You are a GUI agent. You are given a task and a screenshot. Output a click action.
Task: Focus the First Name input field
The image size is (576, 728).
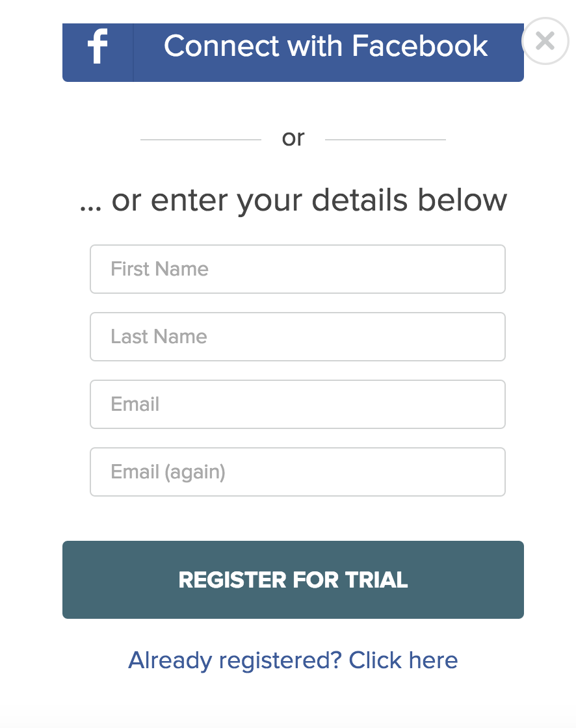pyautogui.click(x=298, y=269)
